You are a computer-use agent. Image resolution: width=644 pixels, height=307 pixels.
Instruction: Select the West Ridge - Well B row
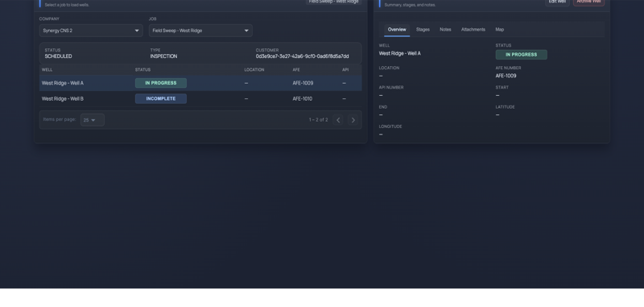[x=200, y=98]
